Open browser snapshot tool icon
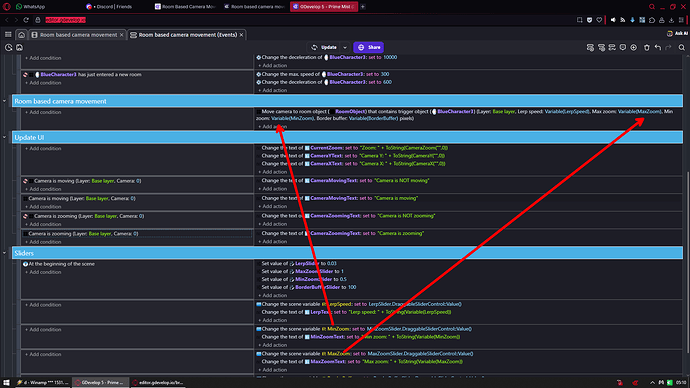This screenshot has height=388, width=690. 579,20
